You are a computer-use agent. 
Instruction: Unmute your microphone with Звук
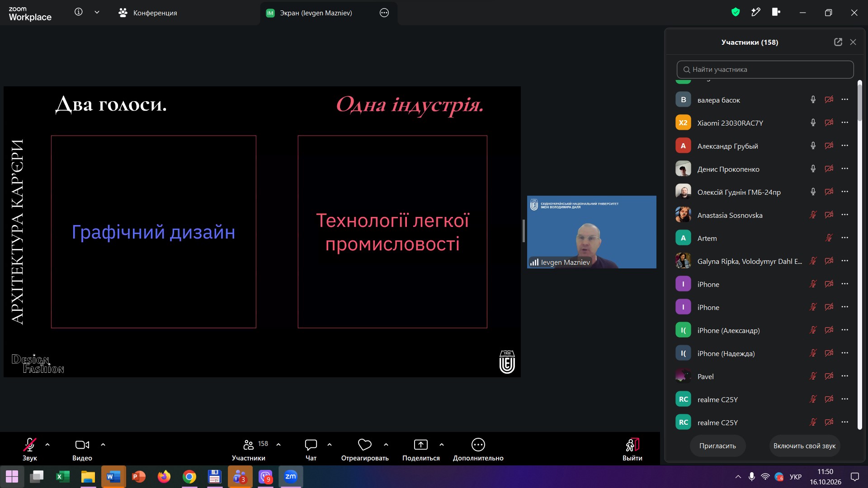[30, 449]
